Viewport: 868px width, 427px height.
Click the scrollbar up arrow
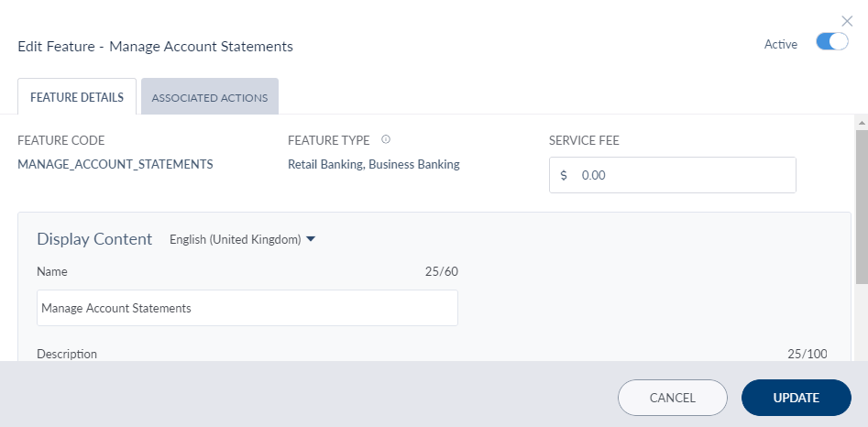click(x=861, y=121)
